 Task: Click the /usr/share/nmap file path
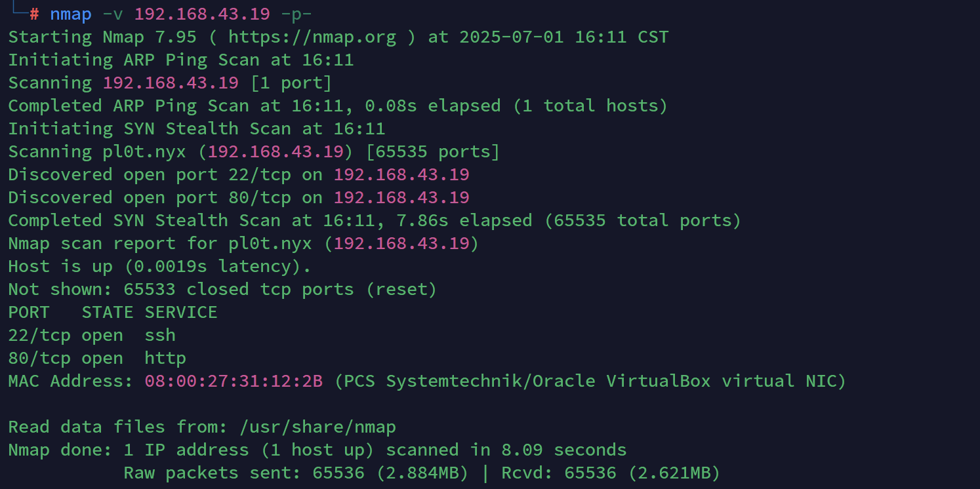point(317,427)
